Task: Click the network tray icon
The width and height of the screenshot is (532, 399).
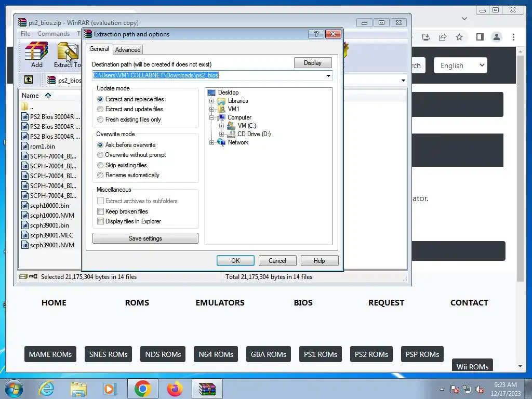Action: (467, 390)
